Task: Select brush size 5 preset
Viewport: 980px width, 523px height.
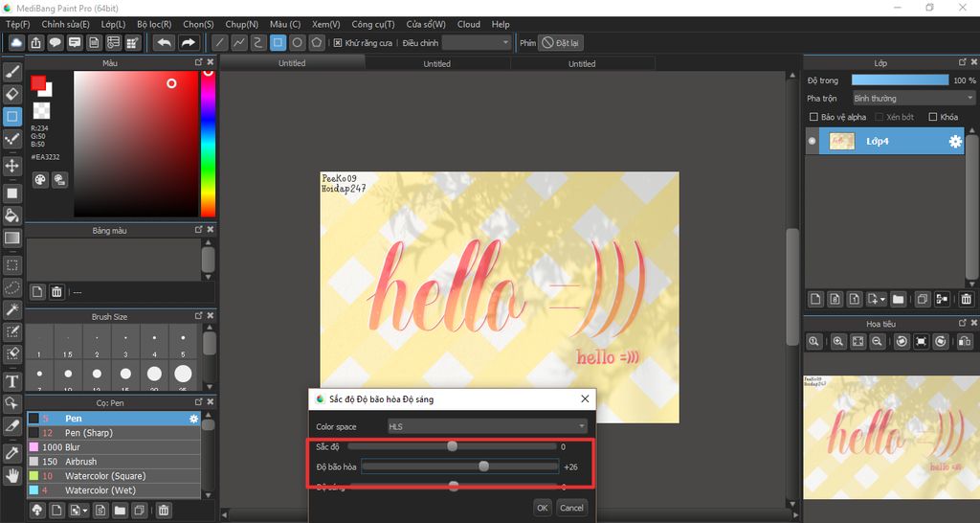Action: click(x=183, y=342)
